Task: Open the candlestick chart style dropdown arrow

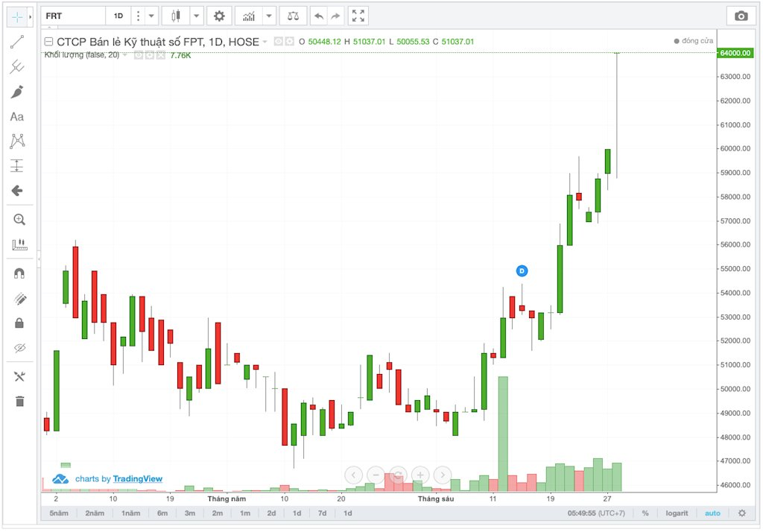Action: tap(196, 16)
